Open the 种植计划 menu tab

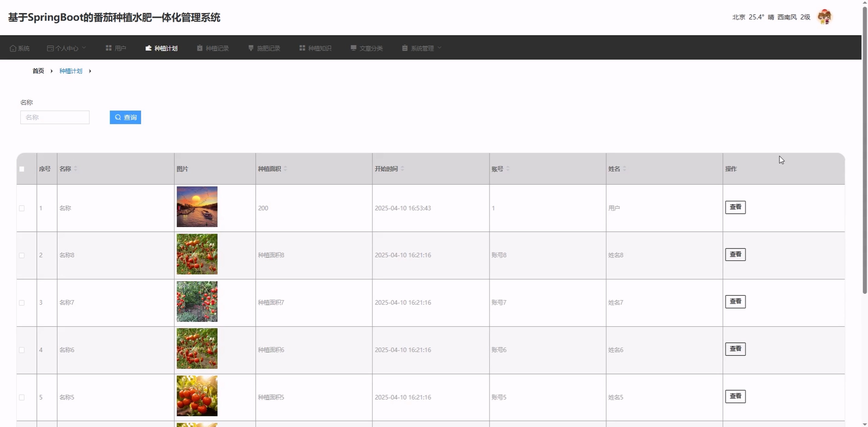click(162, 48)
